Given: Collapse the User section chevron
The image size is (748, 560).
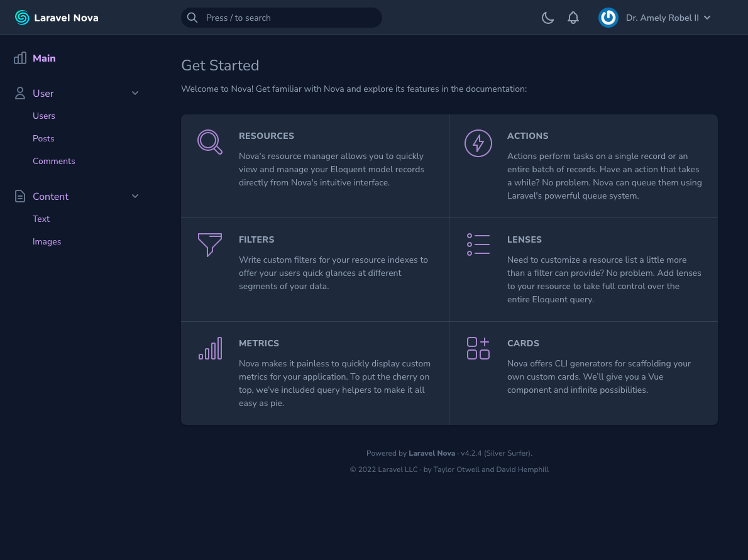Looking at the screenshot, I should coord(135,93).
